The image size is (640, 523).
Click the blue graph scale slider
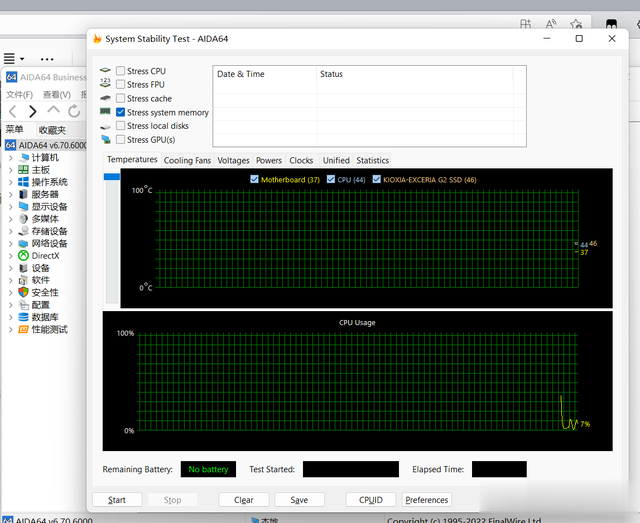coord(112,177)
